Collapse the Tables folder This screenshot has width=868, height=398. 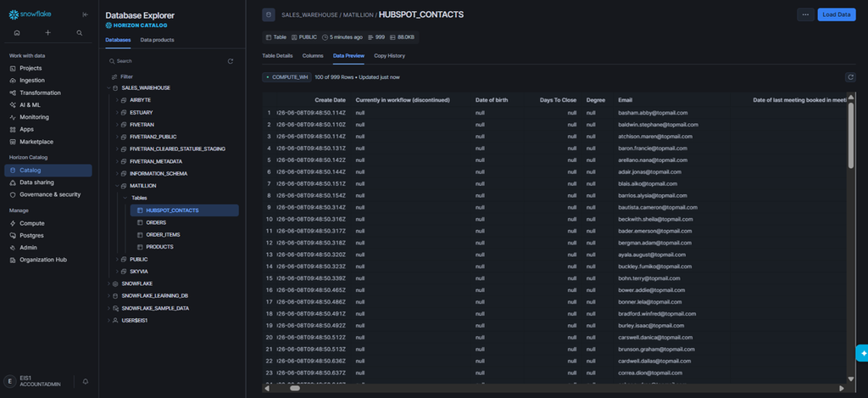pos(125,198)
